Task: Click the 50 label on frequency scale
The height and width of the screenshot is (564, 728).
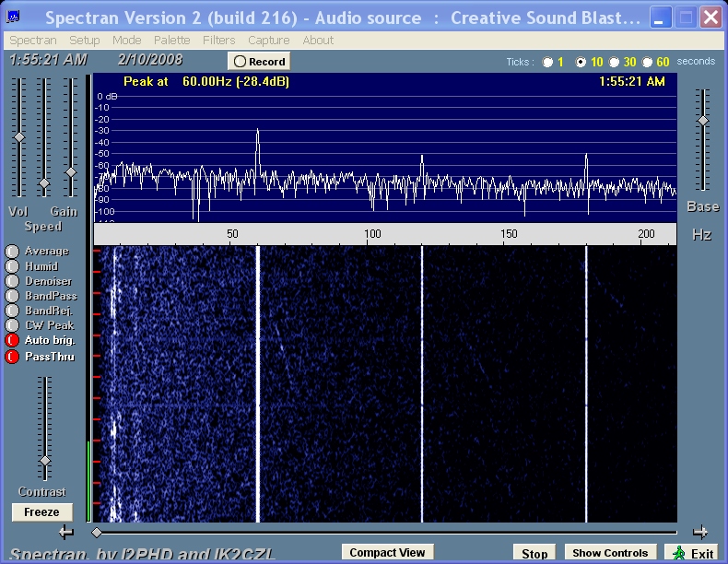Action: (x=232, y=233)
